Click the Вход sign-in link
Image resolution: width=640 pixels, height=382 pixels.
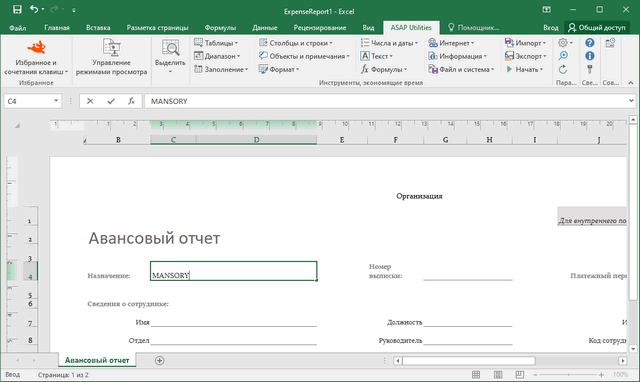click(550, 28)
